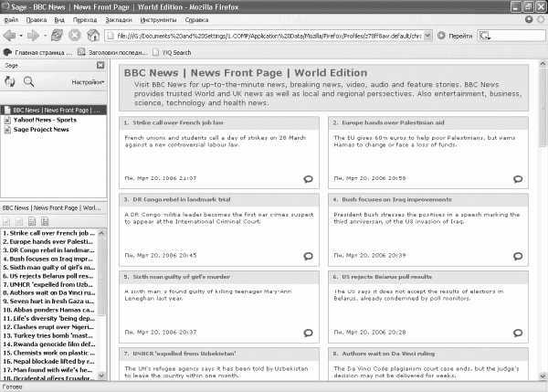Open the Back button history dropdown arrow
The height and width of the screenshot is (392, 548).
[x=22, y=36]
